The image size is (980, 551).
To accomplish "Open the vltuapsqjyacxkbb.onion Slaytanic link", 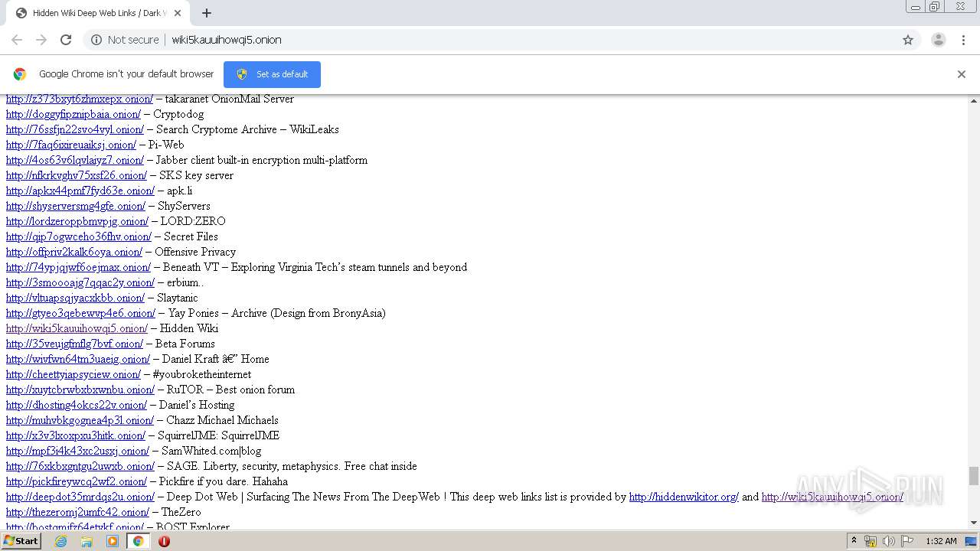I will click(x=75, y=298).
